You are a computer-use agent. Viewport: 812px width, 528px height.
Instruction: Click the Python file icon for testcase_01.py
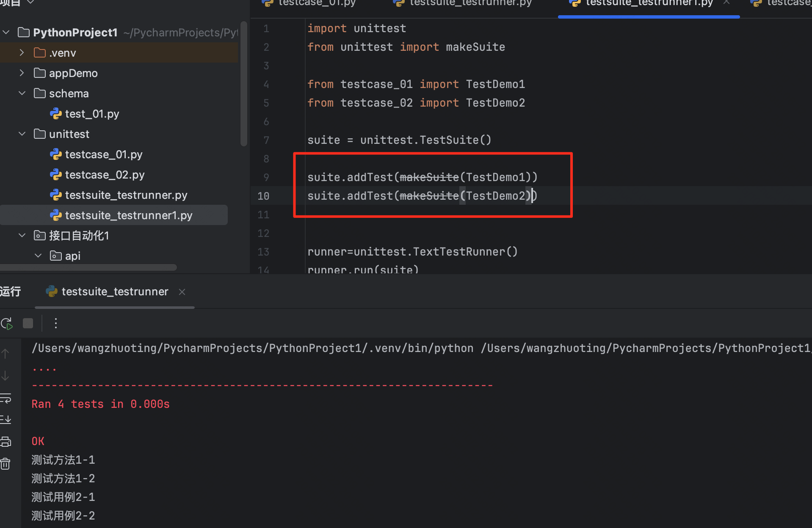[56, 154]
